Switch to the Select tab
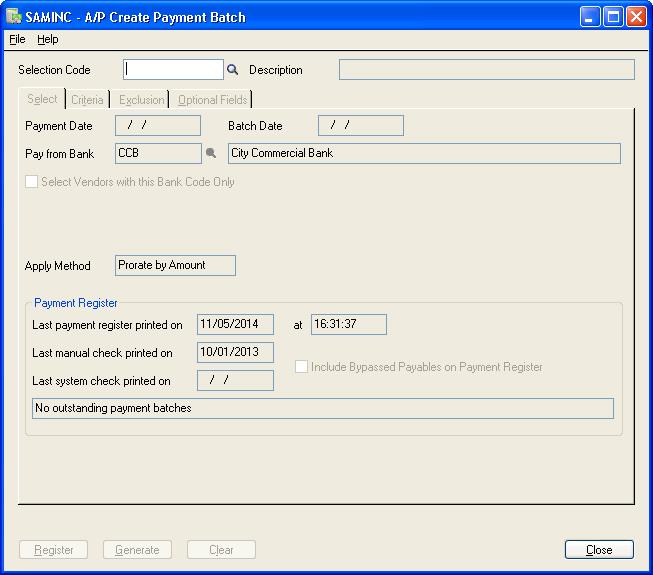The image size is (653, 575). coord(42,99)
